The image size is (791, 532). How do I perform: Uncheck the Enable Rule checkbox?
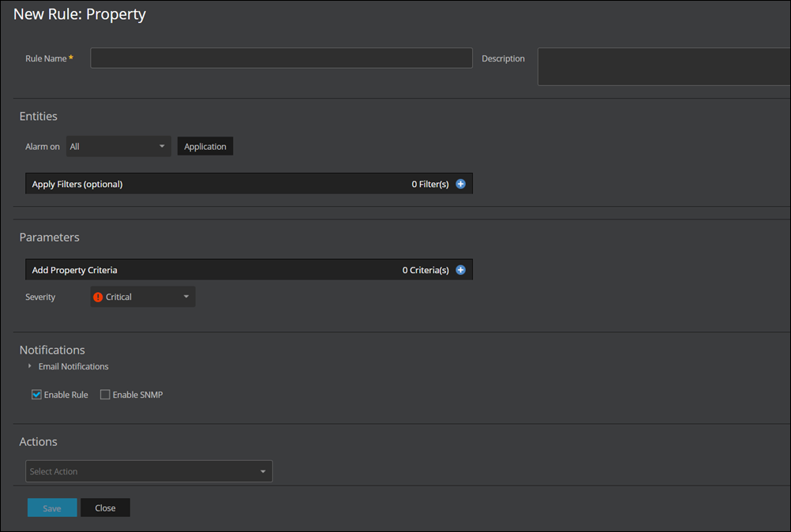click(36, 395)
